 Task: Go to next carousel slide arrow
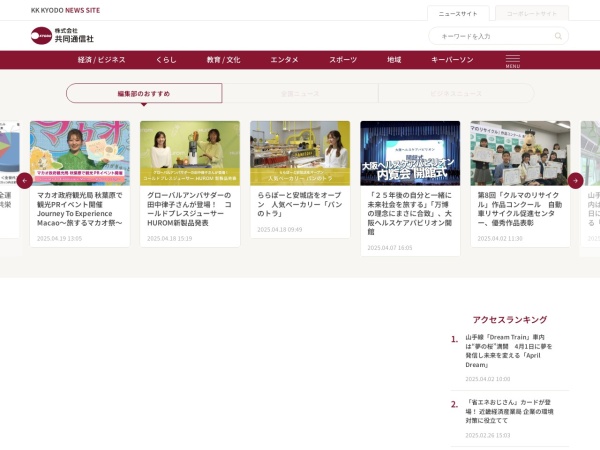click(576, 181)
